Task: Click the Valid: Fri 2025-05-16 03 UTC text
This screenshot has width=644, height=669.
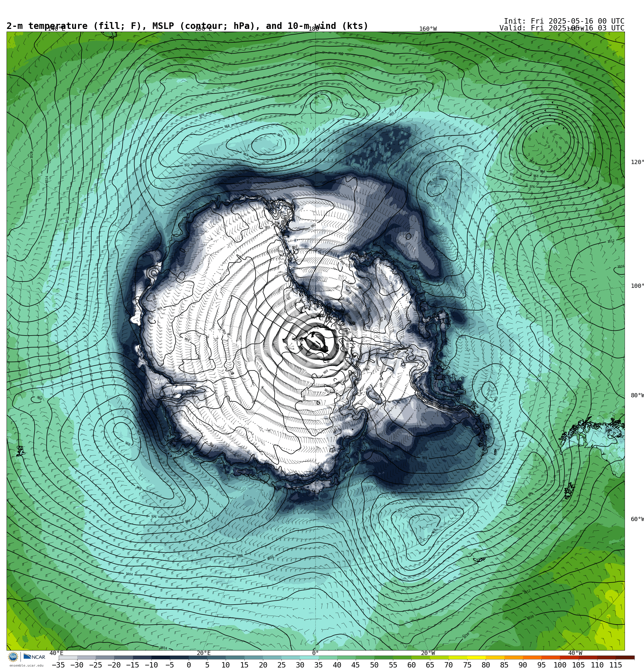Action: click(x=562, y=28)
